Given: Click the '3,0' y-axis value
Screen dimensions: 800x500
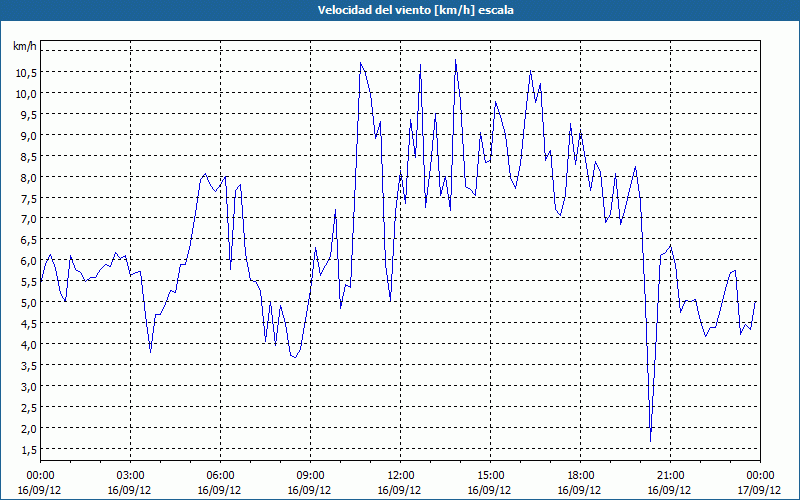Looking at the screenshot, I should 29,386.
